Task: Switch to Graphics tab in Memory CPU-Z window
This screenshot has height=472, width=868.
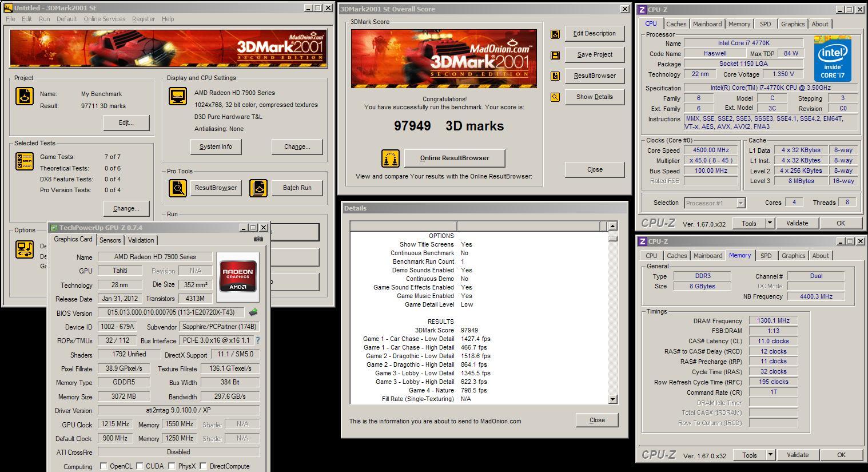Action: (x=793, y=256)
